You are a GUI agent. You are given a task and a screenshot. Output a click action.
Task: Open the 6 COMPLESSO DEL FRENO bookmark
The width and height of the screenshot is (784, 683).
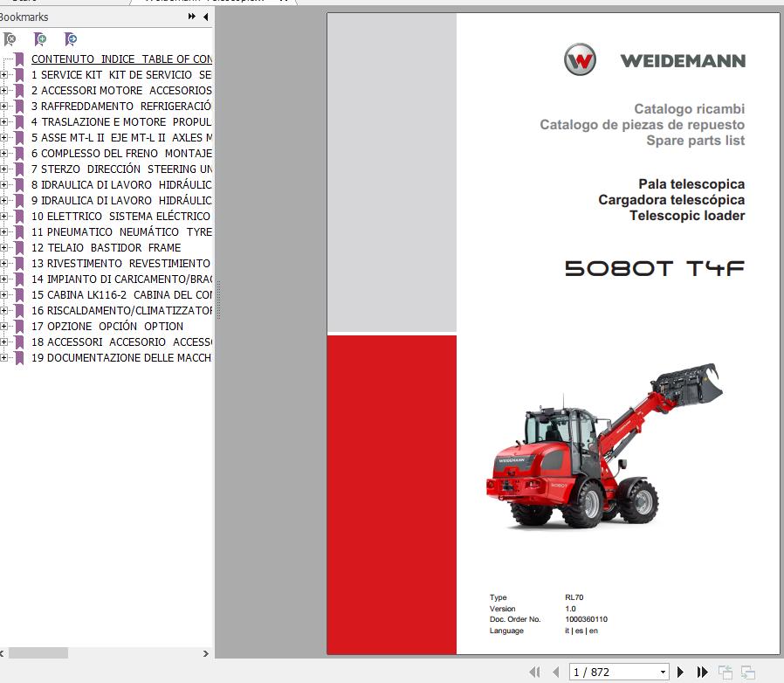pos(121,153)
